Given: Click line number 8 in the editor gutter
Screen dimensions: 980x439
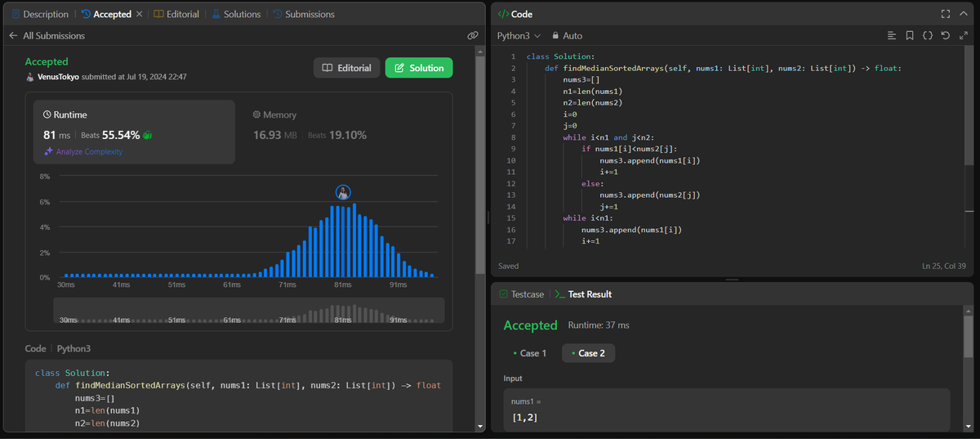Looking at the screenshot, I should [x=512, y=138].
